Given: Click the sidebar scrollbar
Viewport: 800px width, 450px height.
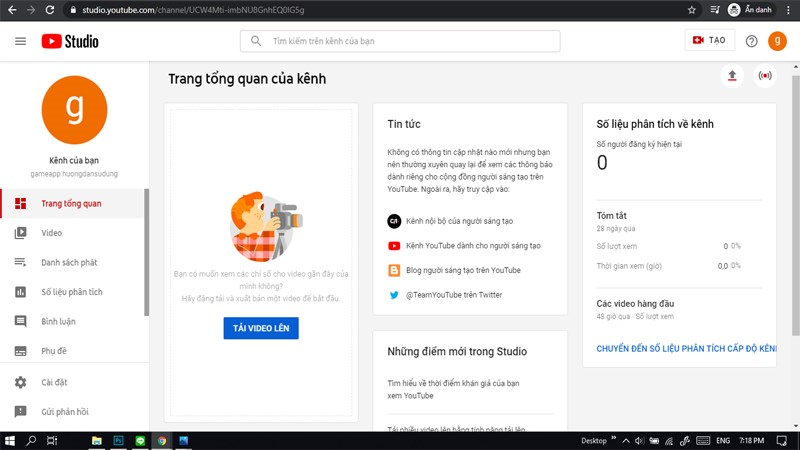Looking at the screenshot, I should [x=146, y=253].
